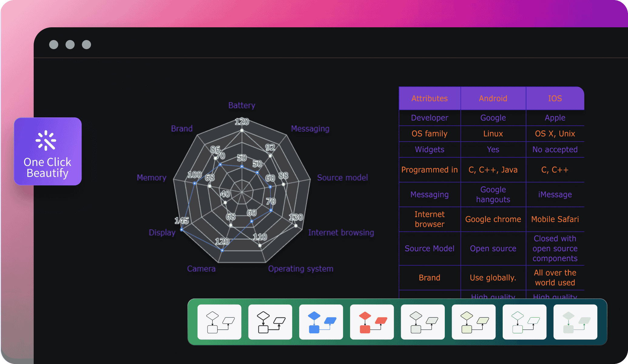Viewport: 628px width, 364px height.
Task: Click the Internet browser row label
Action: [430, 219]
